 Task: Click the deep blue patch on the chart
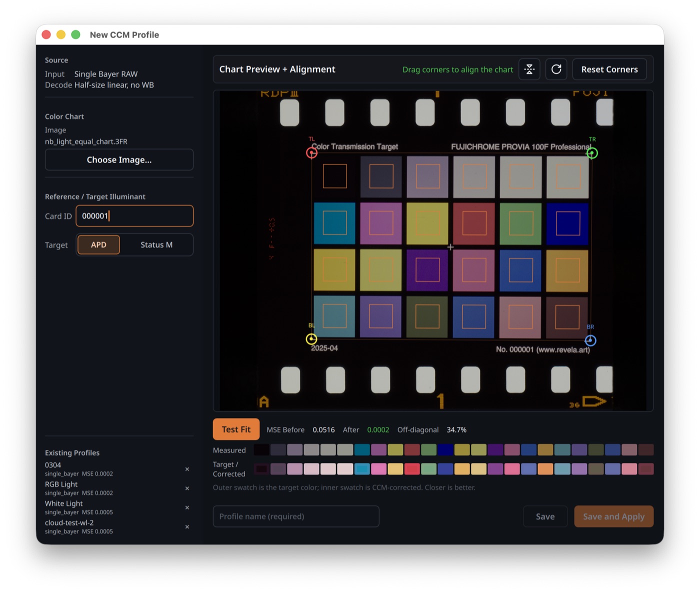(x=567, y=223)
